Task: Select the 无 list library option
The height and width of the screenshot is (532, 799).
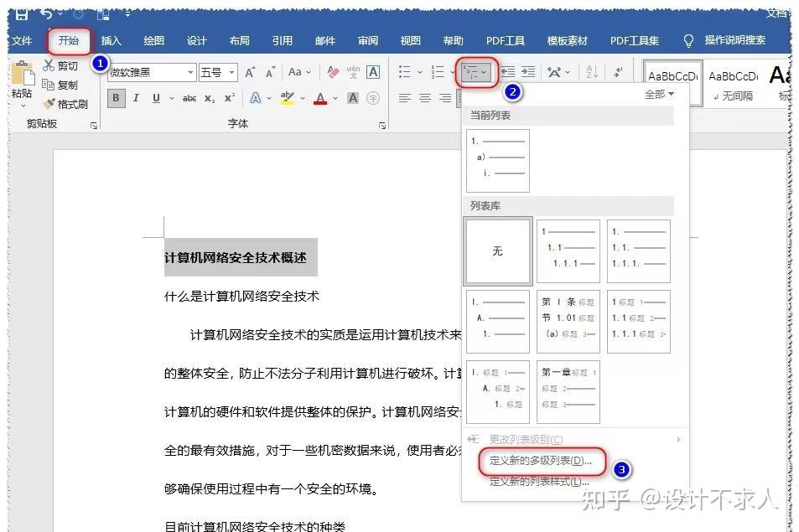Action: click(x=498, y=251)
